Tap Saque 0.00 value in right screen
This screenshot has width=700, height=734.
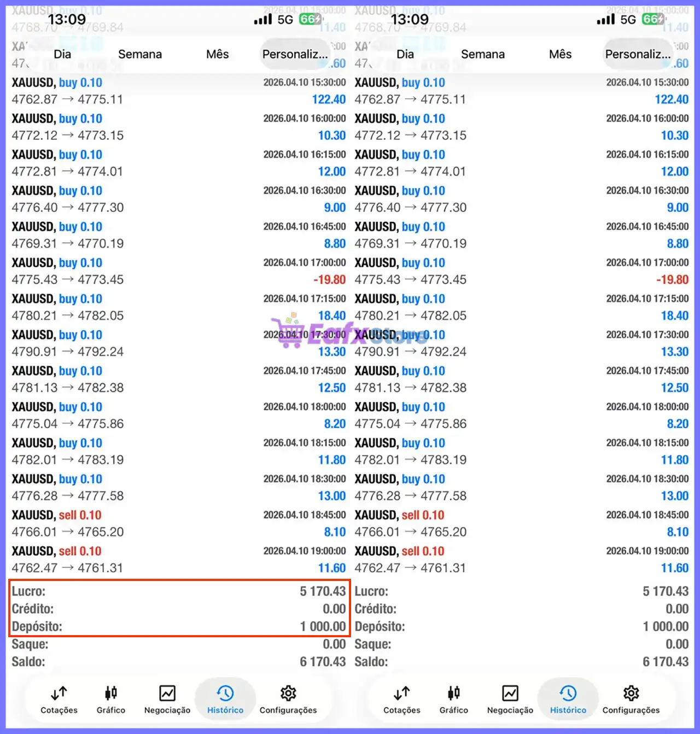pyautogui.click(x=677, y=644)
